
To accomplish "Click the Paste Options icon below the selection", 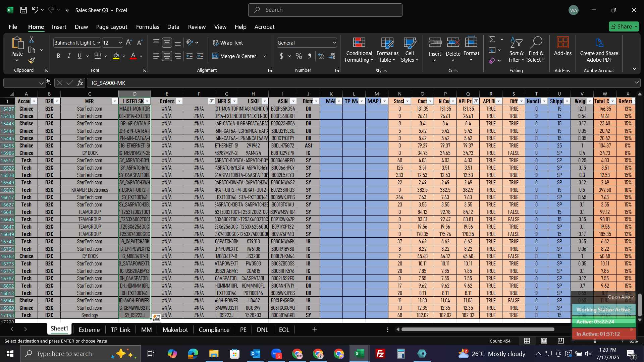I will tap(157, 318).
